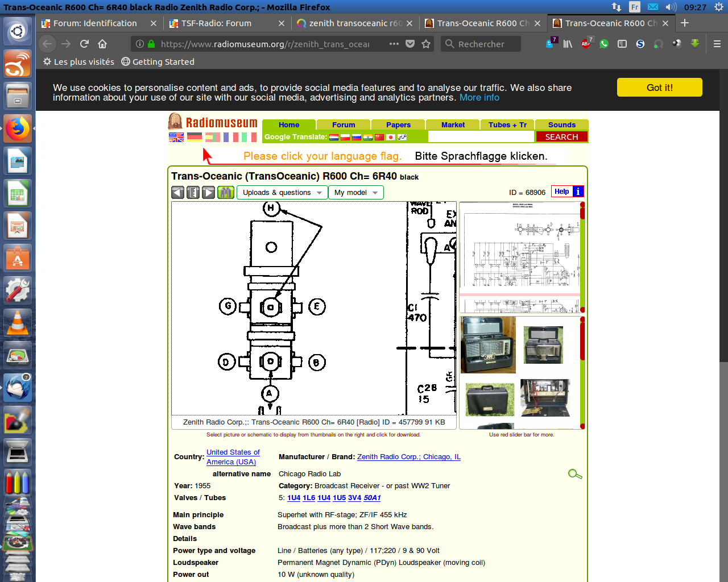Open the United States of America link
This screenshot has width=728, height=582.
[233, 457]
